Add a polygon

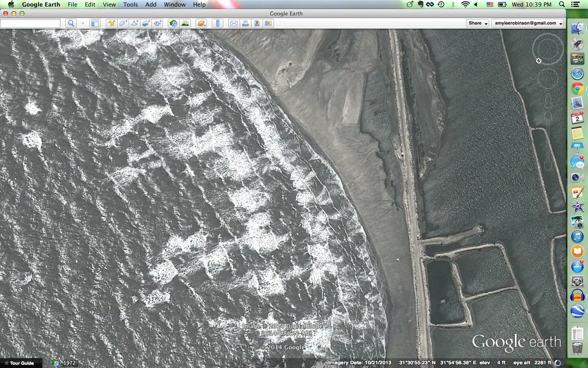[123, 23]
